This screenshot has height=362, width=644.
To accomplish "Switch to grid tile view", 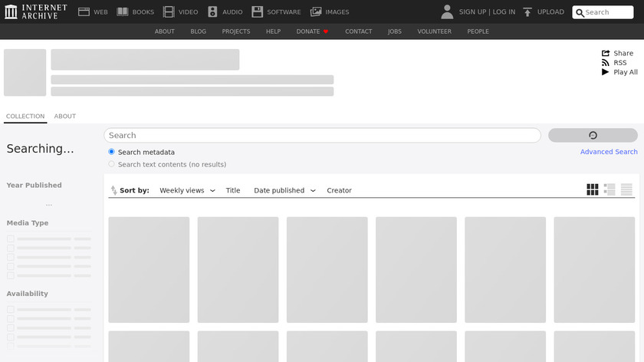I will point(593,189).
